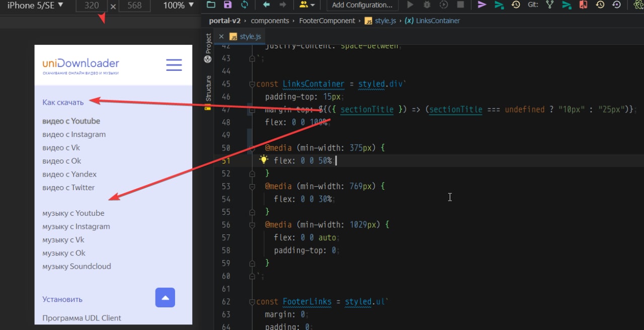Viewport: 644px width, 330px height.
Task: Click the 'видео с Youtube' link
Action: (71, 121)
